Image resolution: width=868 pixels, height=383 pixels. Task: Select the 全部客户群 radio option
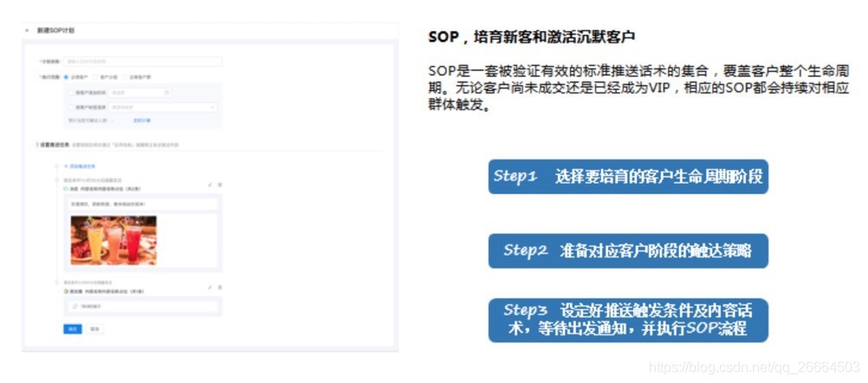123,76
